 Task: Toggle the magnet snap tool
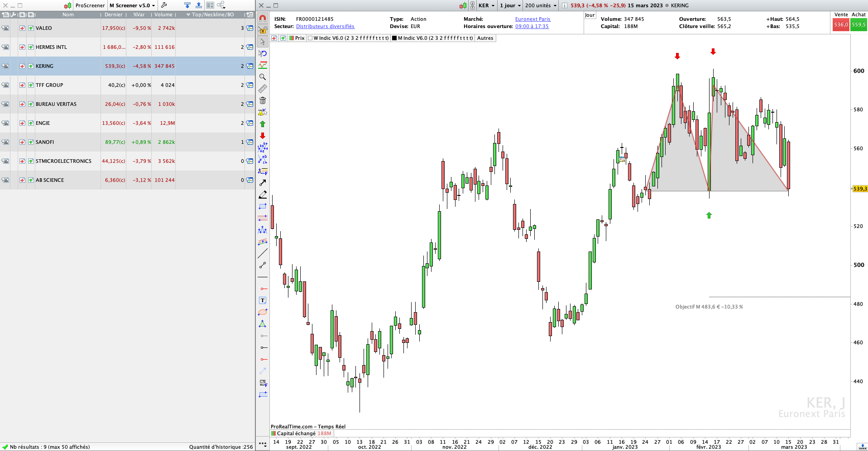tap(263, 19)
